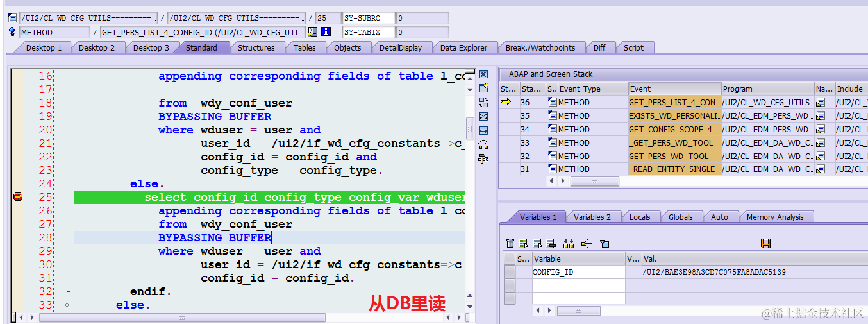This screenshot has height=324, width=868.
Task: Click the breakpoint stop icon on line 25
Action: 18,197
